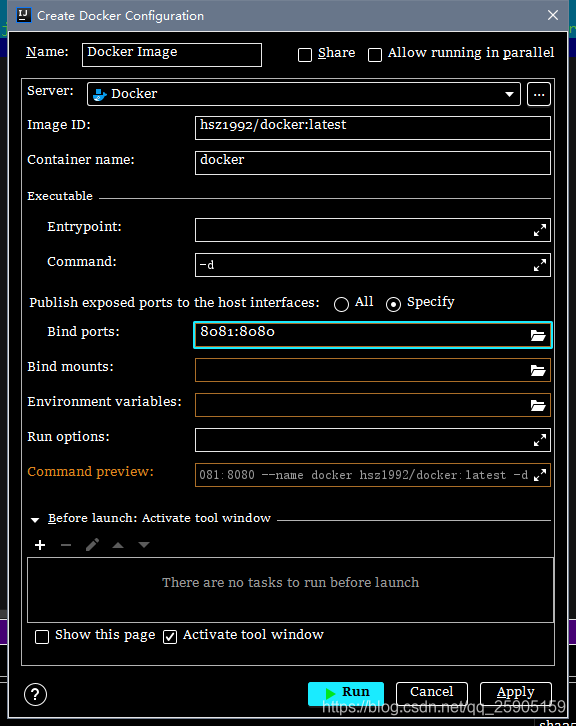Click the Command preview text
Image resolution: width=576 pixels, height=726 pixels.
tap(363, 475)
